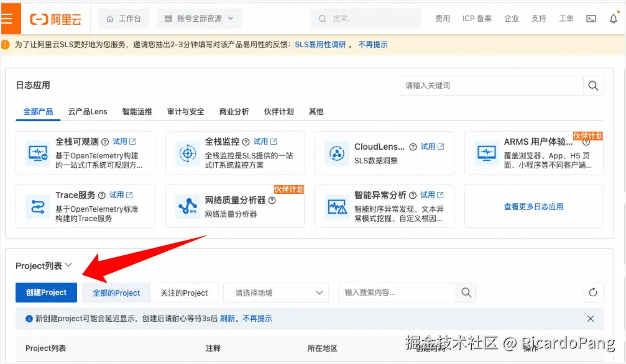Click help icon next to 全栈可观测

(x=105, y=142)
